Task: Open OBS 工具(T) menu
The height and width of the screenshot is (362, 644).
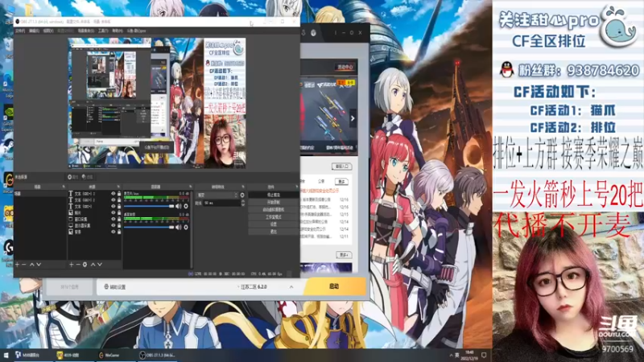Action: [103, 31]
